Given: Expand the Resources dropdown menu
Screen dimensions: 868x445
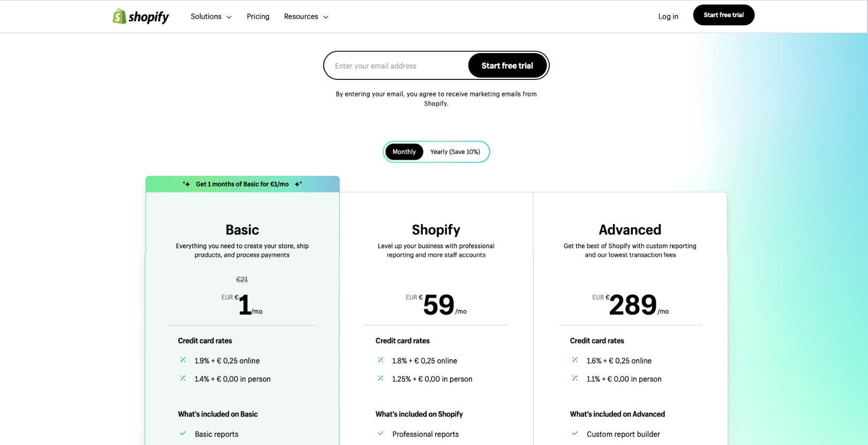Looking at the screenshot, I should point(306,17).
